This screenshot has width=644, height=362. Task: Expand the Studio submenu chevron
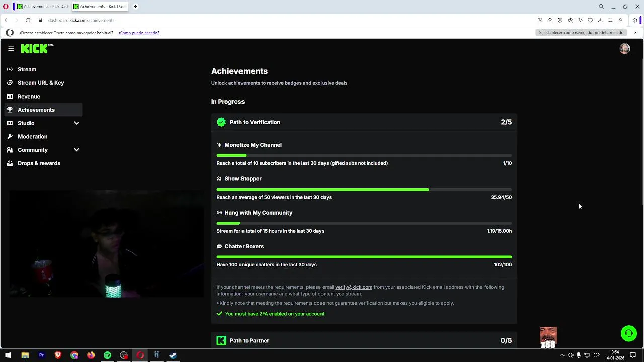(76, 123)
